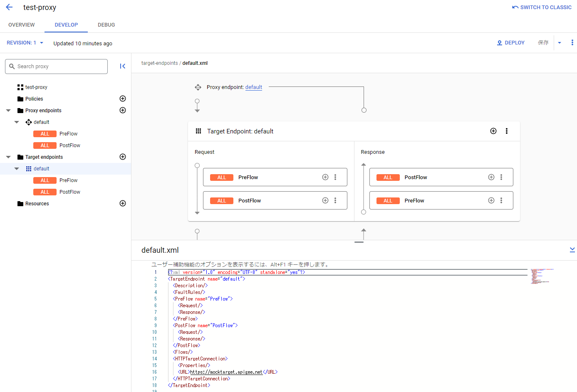Go back using the left arrow
Screen dimensions: 577x392
click(9, 7)
